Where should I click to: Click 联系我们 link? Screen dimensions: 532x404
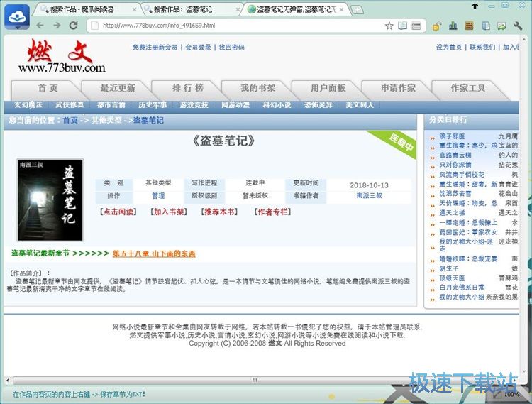click(482, 48)
